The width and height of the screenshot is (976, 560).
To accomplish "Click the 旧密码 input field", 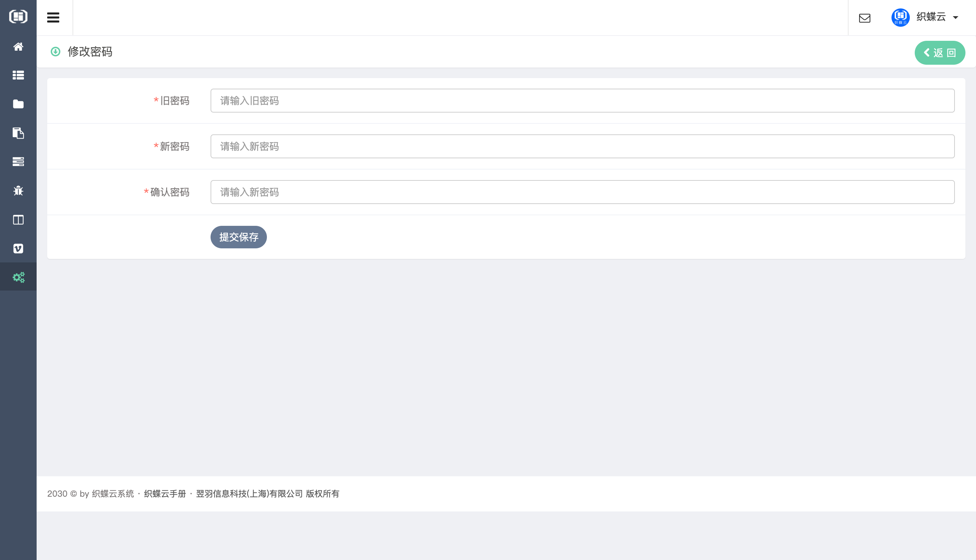I will [582, 101].
